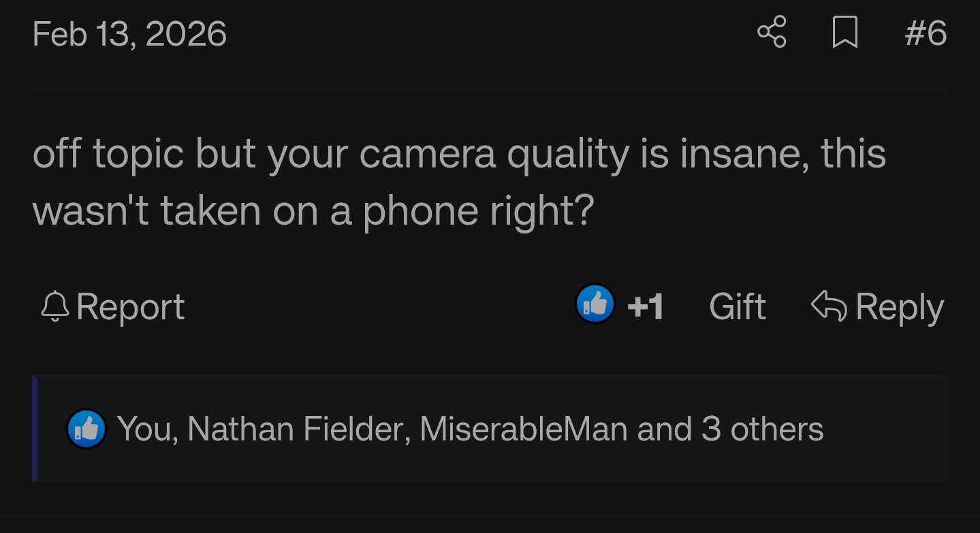The height and width of the screenshot is (533, 980).
Task: Send a Gift to the poster
Action: (x=736, y=306)
